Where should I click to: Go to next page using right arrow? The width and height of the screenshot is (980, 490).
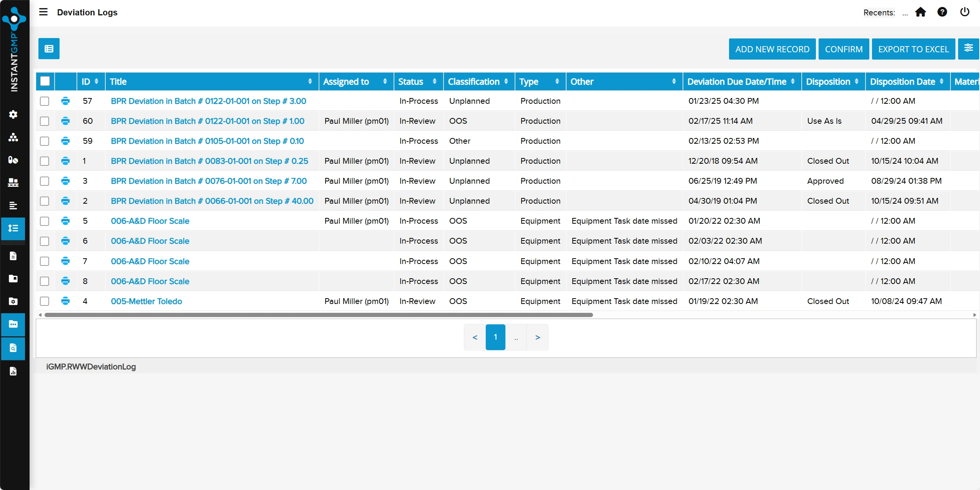[537, 337]
